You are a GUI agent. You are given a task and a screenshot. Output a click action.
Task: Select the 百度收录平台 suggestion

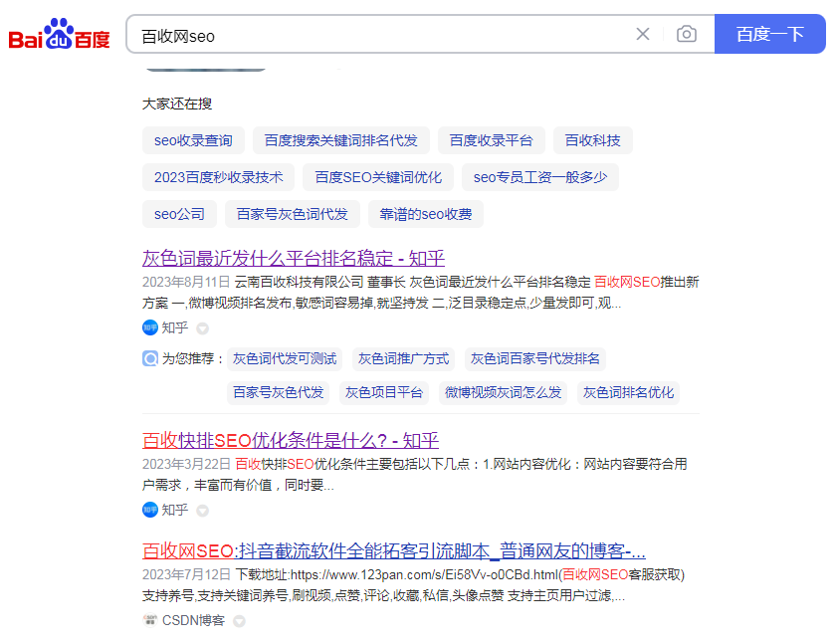click(491, 140)
